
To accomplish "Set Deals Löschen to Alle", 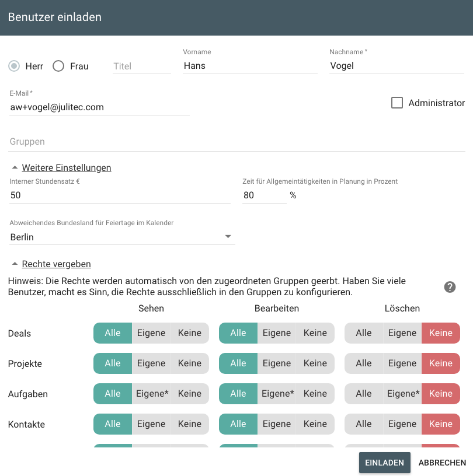I will 364,332.
